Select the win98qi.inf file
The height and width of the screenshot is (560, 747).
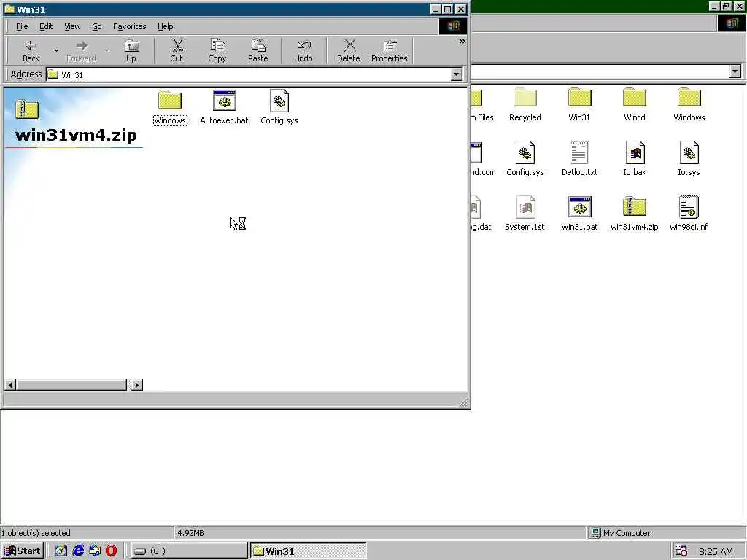pyautogui.click(x=689, y=214)
